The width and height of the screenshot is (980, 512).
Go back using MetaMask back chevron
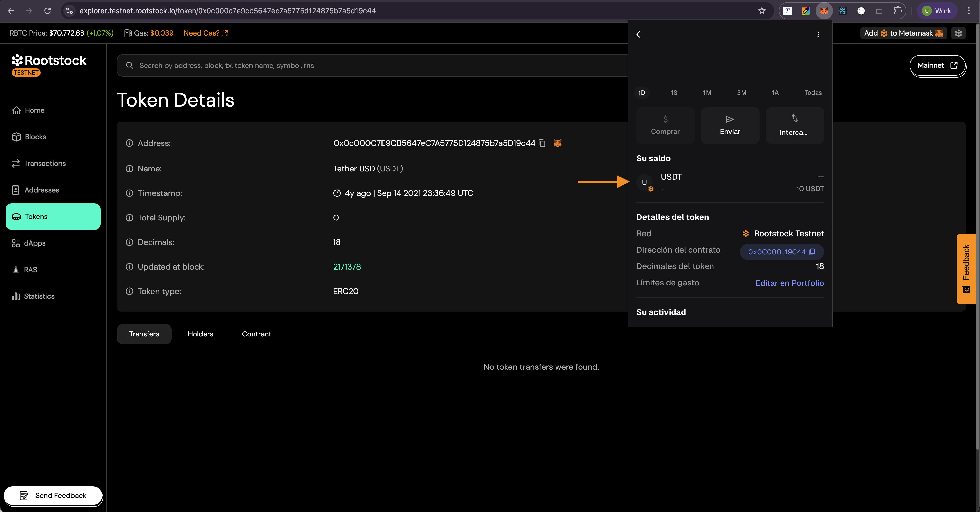click(638, 34)
